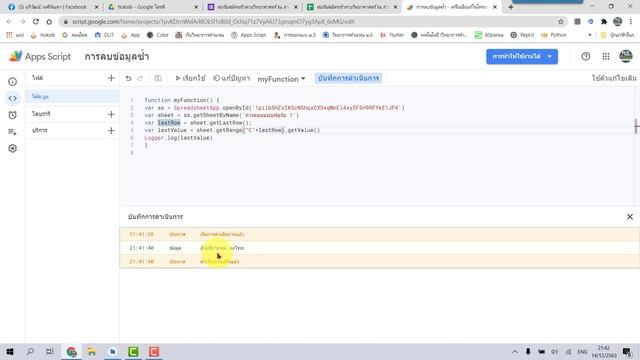Open the Help question mark icon
Viewport: 640px width, 360px height.
click(x=586, y=57)
